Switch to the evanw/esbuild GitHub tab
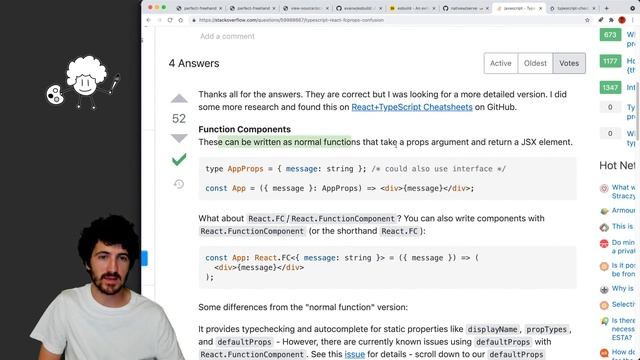The width and height of the screenshot is (640, 360). coord(358,8)
